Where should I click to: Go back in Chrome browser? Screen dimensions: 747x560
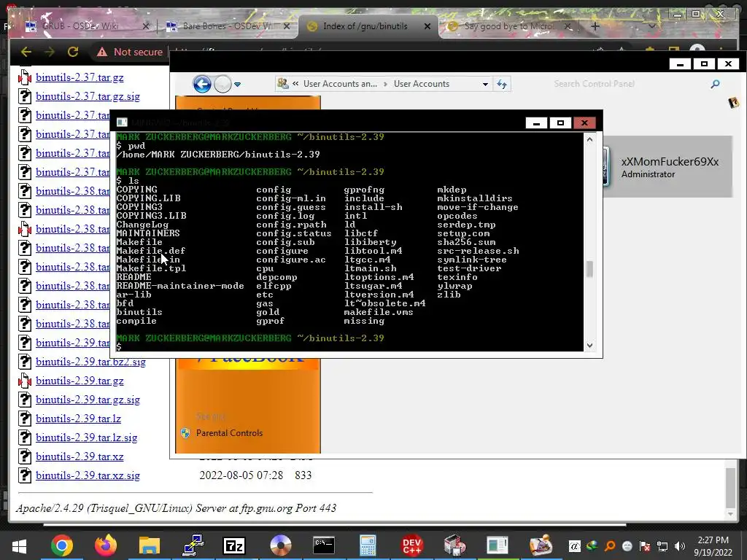point(26,52)
